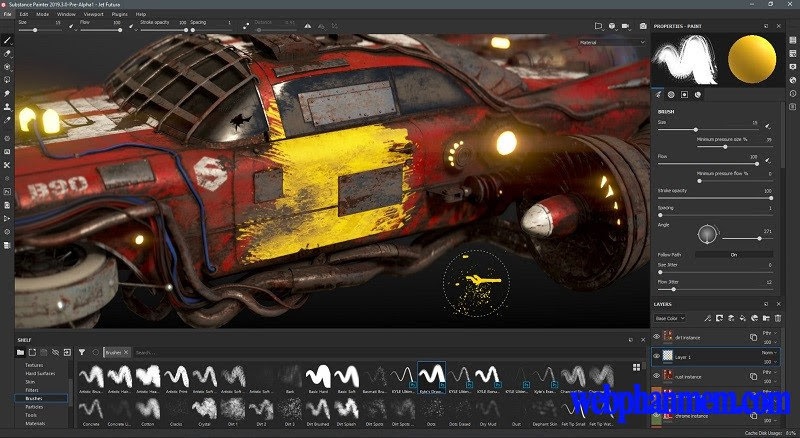Click the add folder icon in Layers
This screenshot has height=438, width=800.
pyautogui.click(x=766, y=318)
